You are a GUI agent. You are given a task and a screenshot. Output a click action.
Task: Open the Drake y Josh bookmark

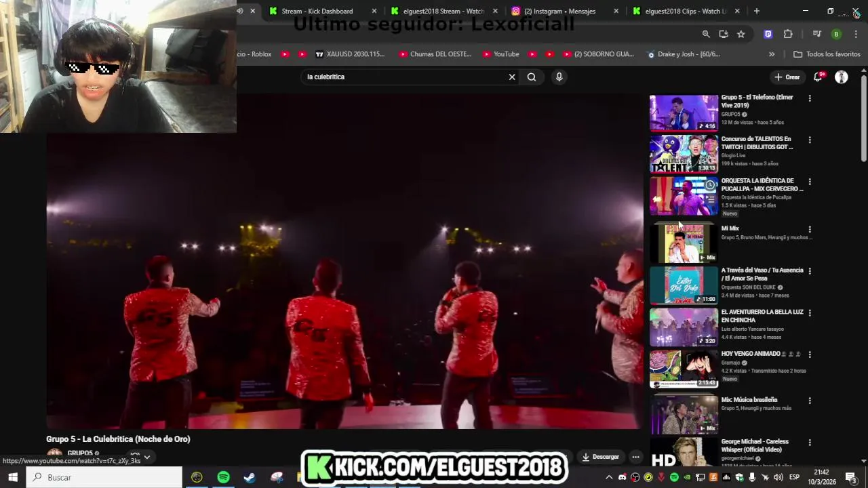click(x=684, y=54)
